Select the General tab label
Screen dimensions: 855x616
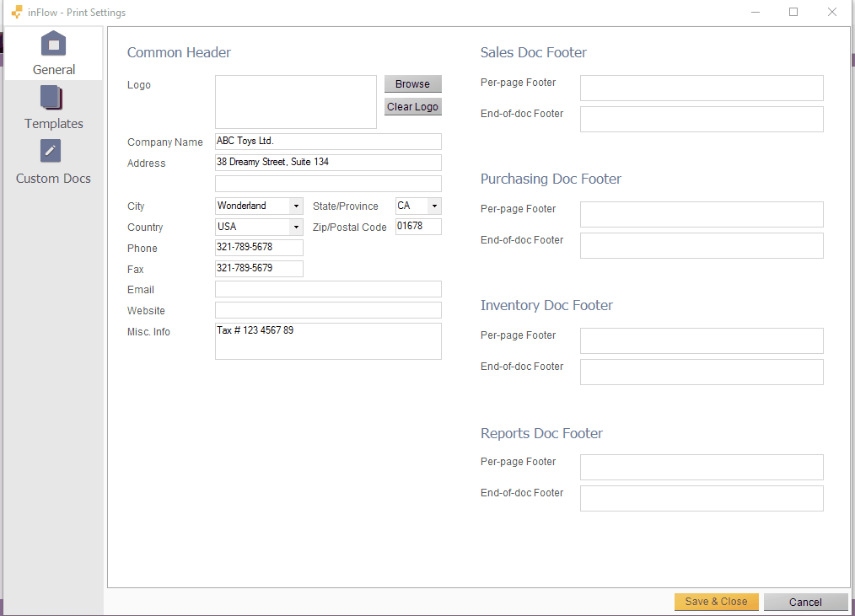(x=54, y=70)
